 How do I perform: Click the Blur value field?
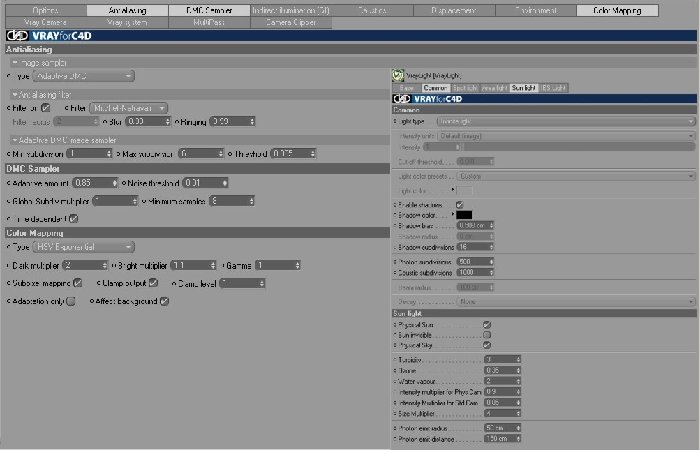[148, 121]
